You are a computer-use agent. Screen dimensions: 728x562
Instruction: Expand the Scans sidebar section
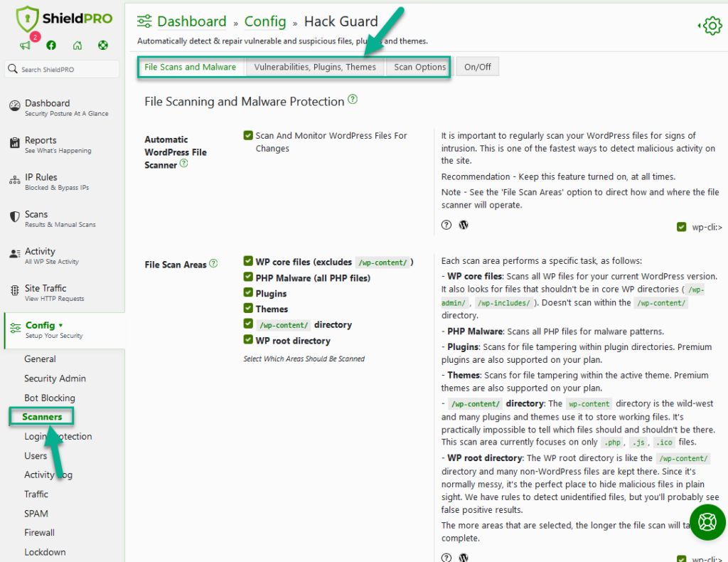point(36,215)
